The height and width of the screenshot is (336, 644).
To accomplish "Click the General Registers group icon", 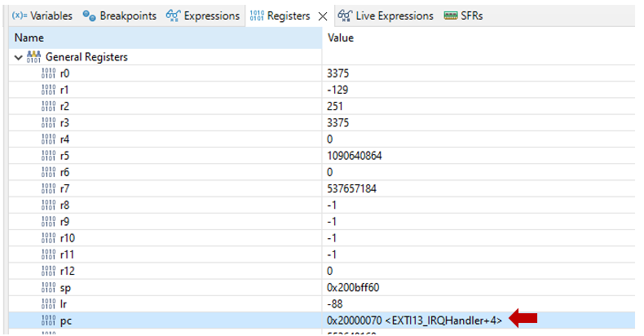I will point(33,58).
